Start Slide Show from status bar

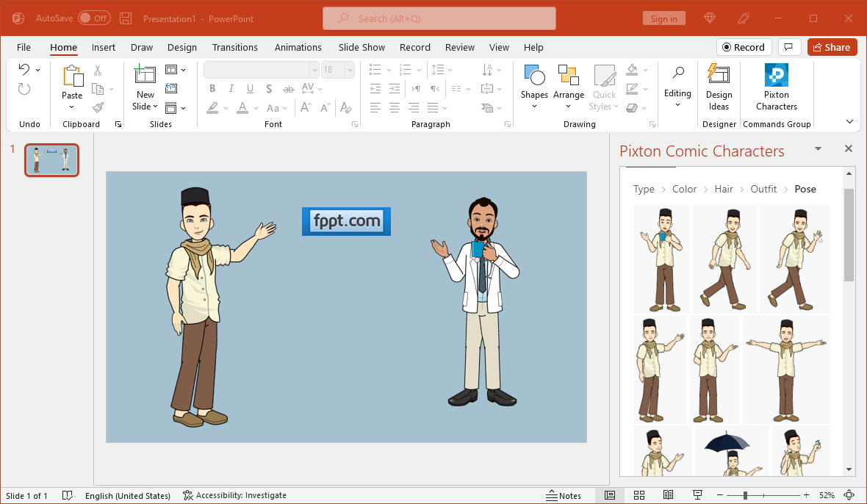697,495
